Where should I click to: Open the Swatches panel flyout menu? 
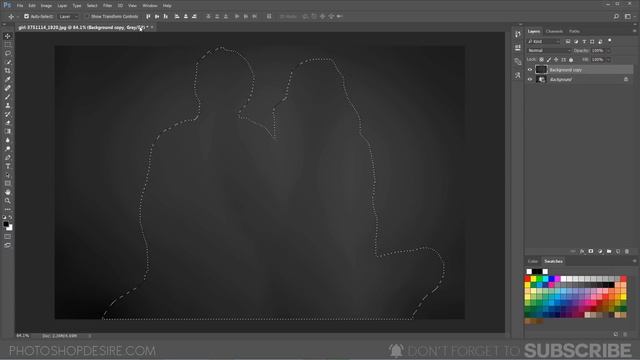pyautogui.click(x=634, y=261)
